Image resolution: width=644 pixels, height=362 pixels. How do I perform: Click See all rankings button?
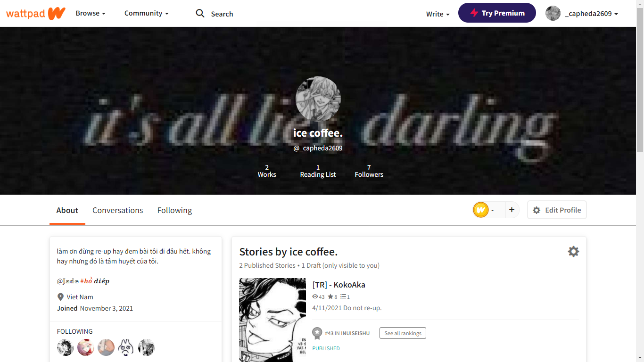coord(403,333)
